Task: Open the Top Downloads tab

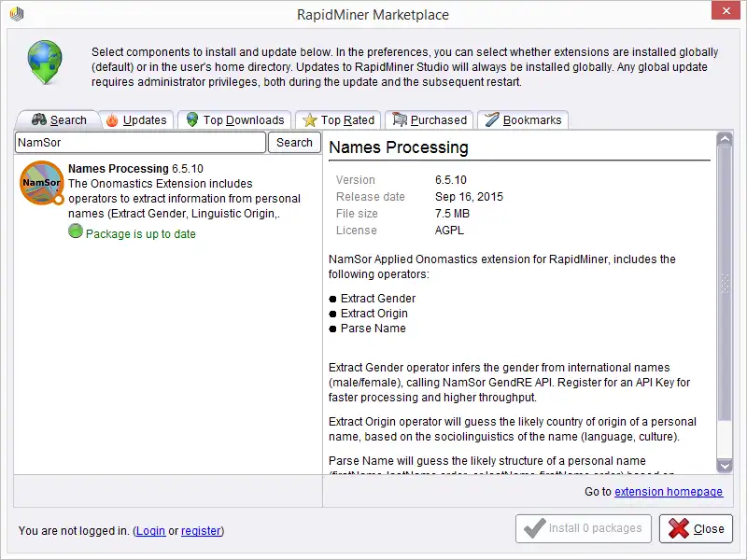Action: tap(235, 120)
